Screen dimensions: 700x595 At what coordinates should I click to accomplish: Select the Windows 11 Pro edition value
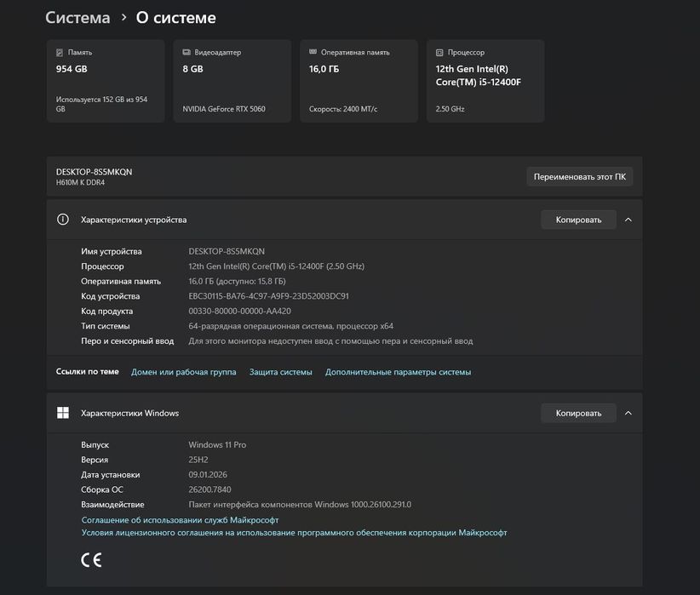(217, 444)
